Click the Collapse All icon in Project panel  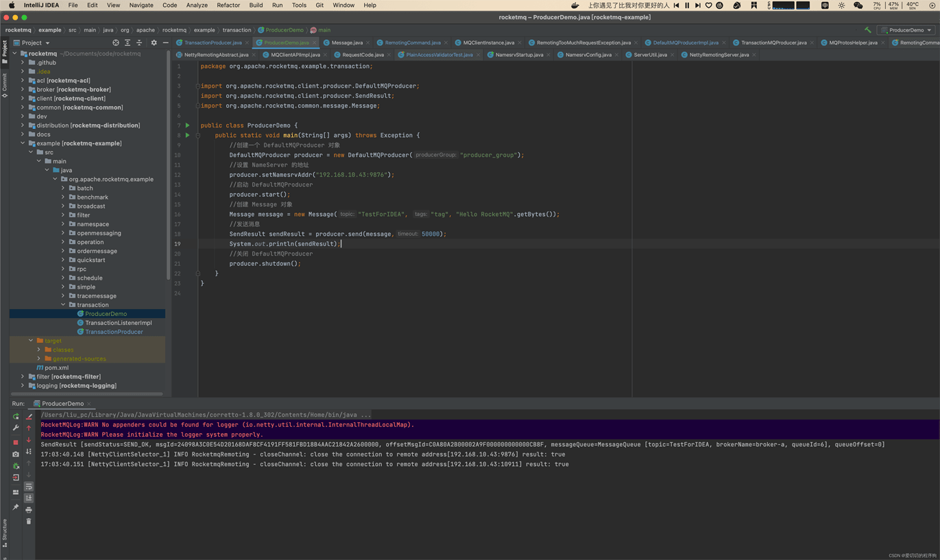click(139, 42)
